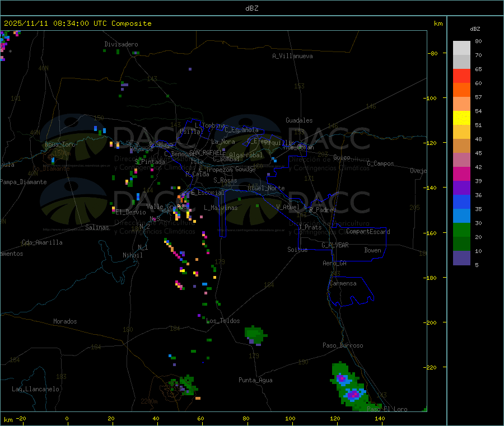This screenshot has width=504, height=426.
Task: Click the Bowen location label
Action: click(373, 250)
